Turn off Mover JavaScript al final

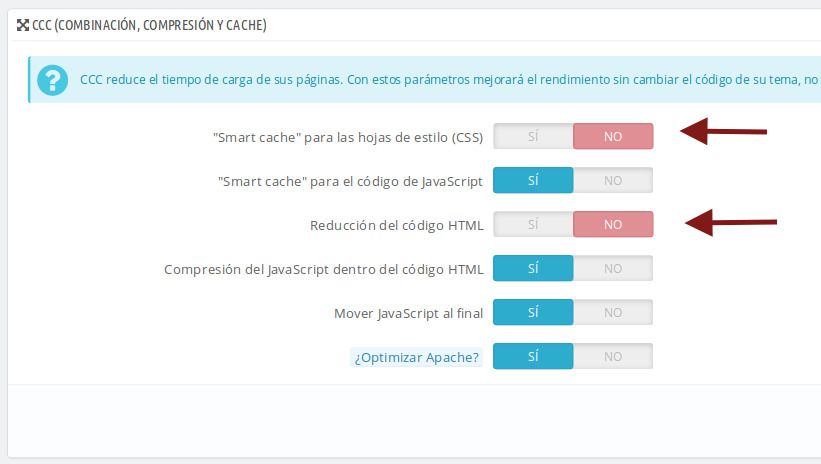tap(613, 312)
